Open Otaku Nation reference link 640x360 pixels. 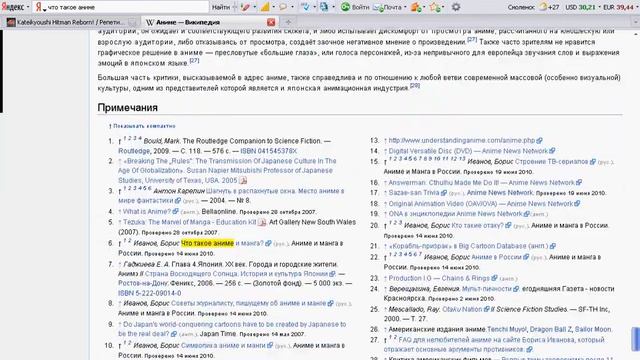point(462,309)
